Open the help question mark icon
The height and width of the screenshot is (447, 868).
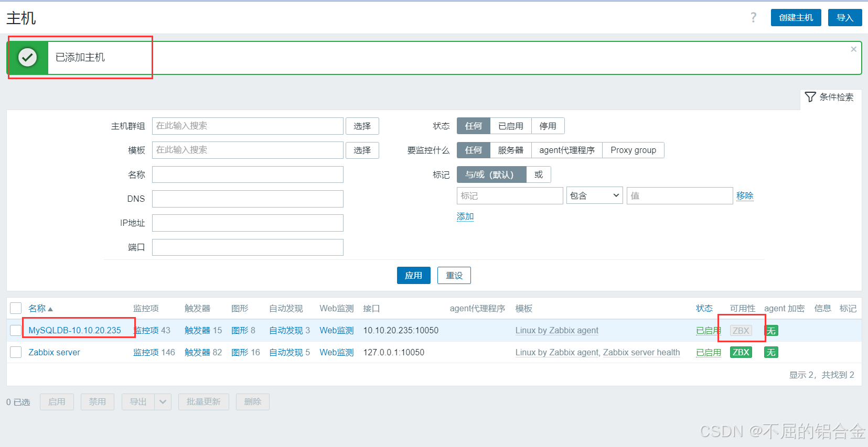[753, 17]
